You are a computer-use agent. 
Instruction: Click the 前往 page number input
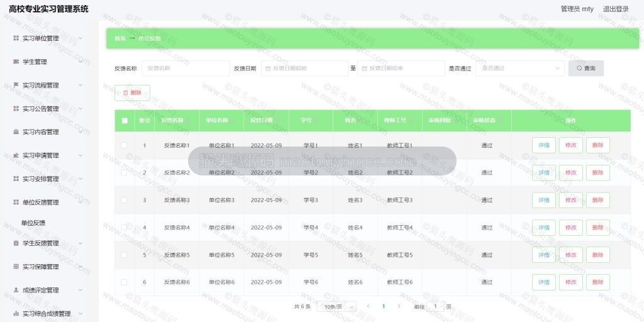click(x=436, y=306)
